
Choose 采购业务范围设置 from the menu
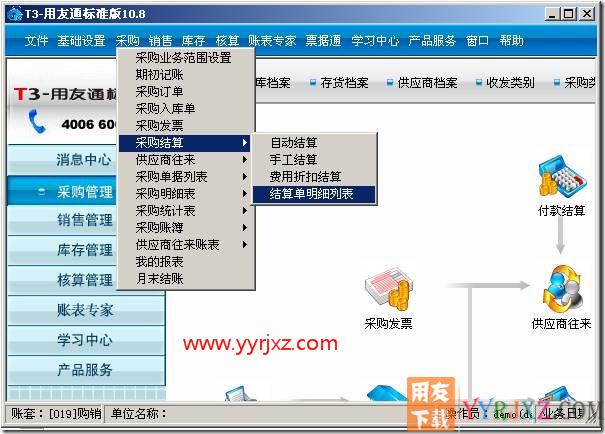point(186,58)
